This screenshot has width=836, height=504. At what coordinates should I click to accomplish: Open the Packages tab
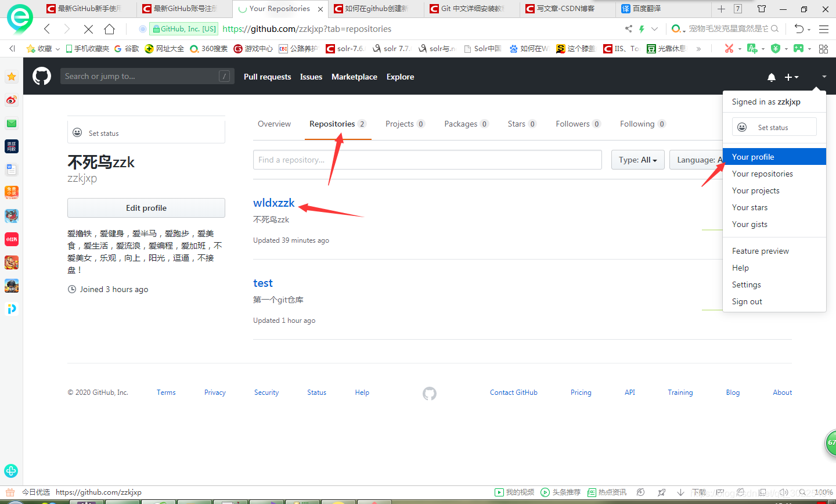[x=466, y=124]
